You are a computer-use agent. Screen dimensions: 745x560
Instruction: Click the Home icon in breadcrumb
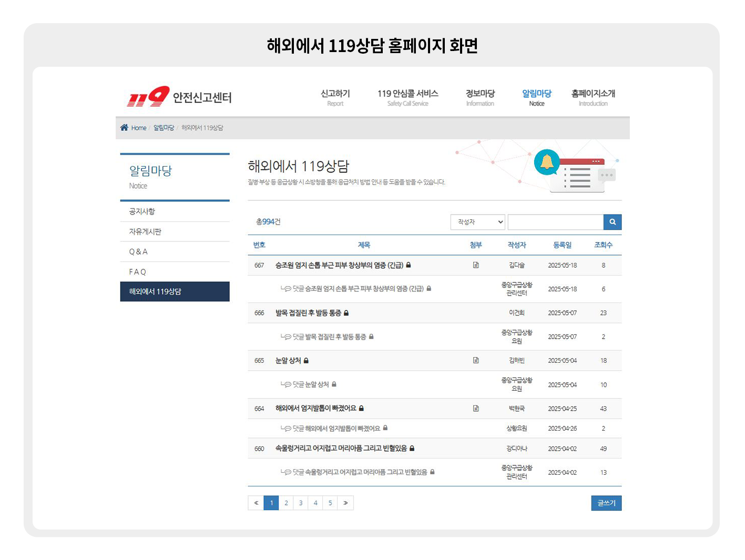125,128
